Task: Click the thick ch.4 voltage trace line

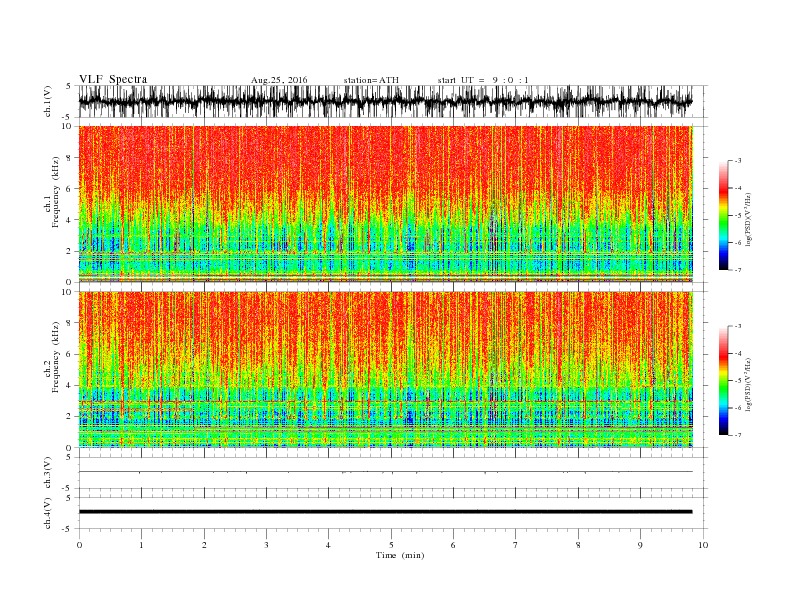Action: point(385,512)
